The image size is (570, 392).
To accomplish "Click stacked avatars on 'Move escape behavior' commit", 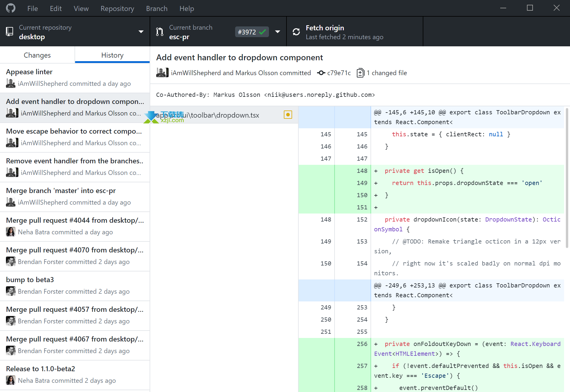I will click(12, 143).
